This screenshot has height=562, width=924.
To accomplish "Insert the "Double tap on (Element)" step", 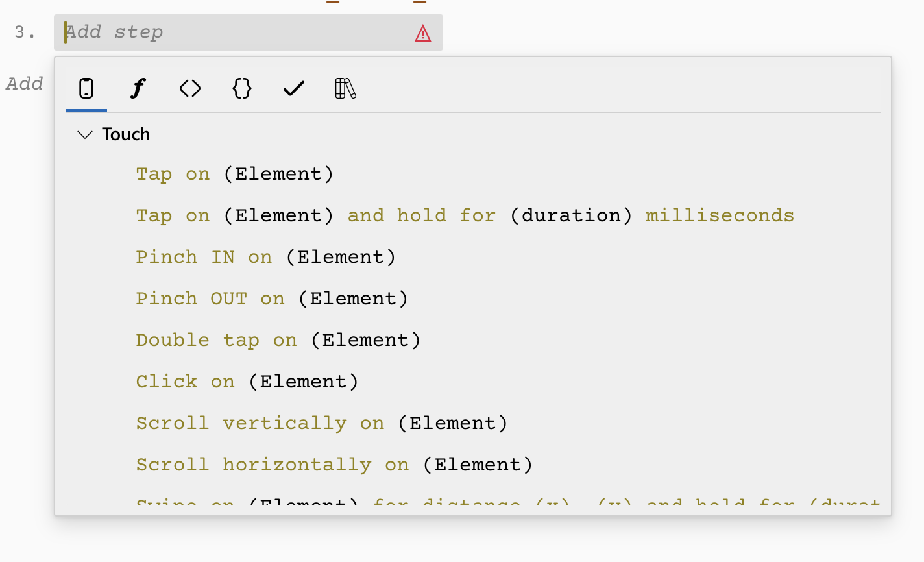I will (x=278, y=340).
